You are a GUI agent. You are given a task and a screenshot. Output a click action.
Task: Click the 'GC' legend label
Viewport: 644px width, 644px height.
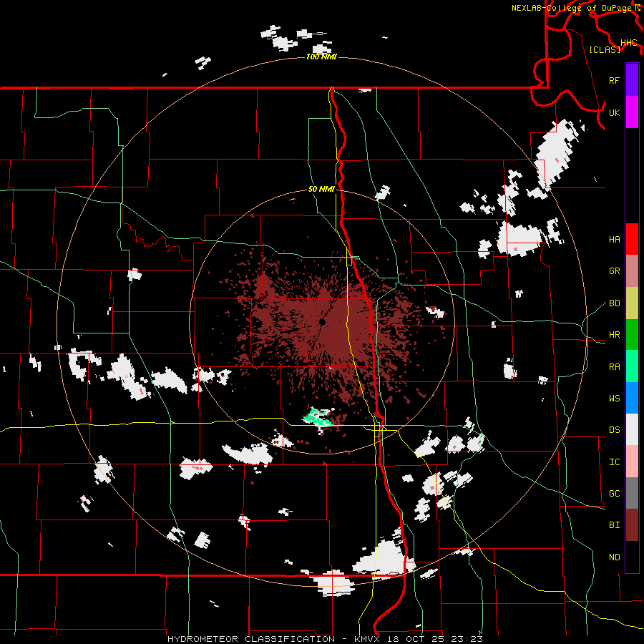614,494
